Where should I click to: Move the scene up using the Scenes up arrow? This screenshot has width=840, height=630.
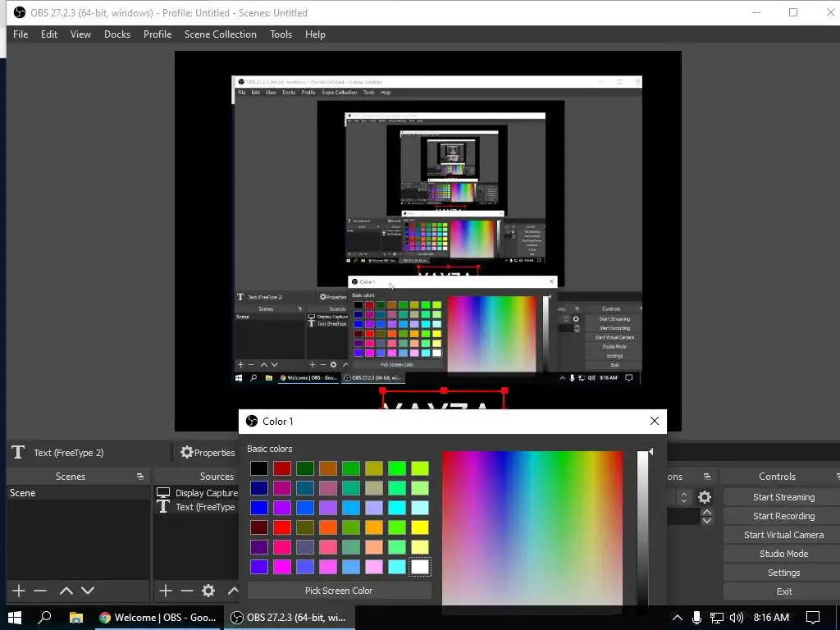point(66,591)
